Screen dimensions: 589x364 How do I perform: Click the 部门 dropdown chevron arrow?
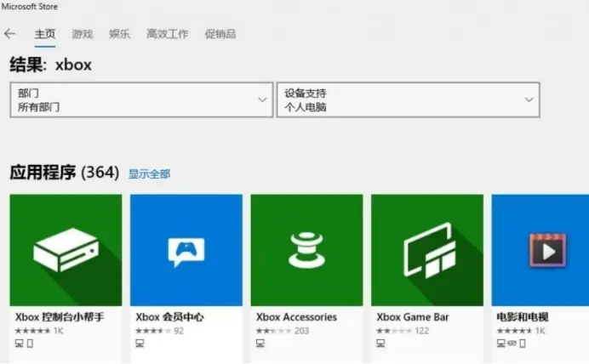[x=262, y=100]
